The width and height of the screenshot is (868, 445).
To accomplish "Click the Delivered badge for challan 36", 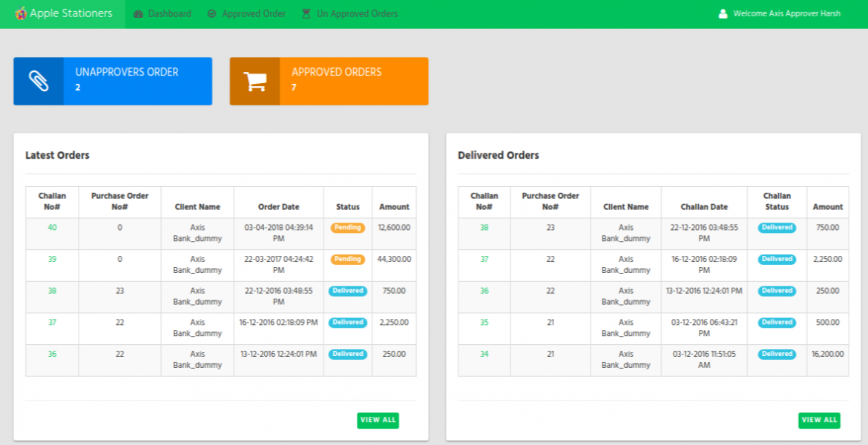I will point(347,355).
